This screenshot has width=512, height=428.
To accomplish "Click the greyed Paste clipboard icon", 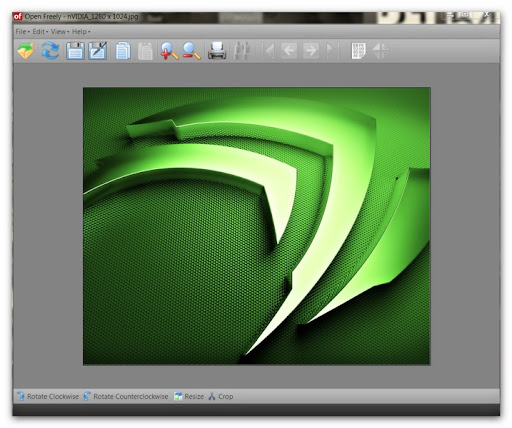I will point(145,51).
